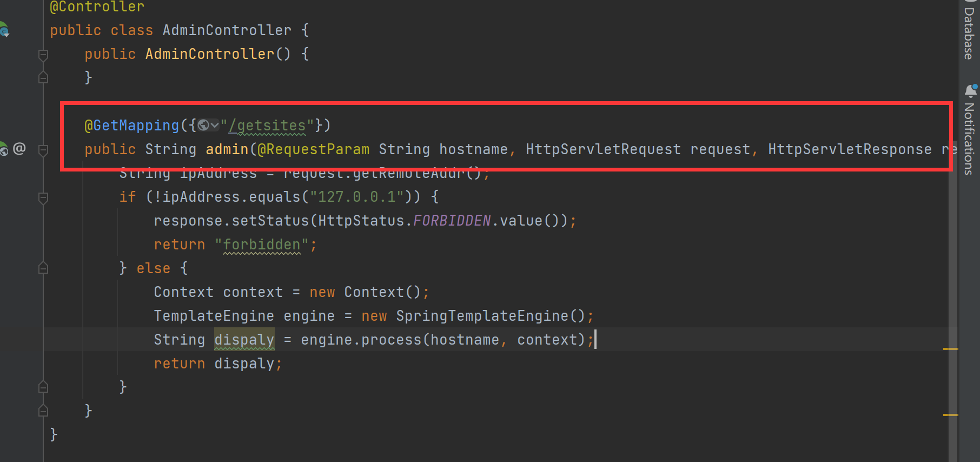Viewport: 980px width, 462px height.
Task: Fold the else block using gutter marker
Action: 43,268
